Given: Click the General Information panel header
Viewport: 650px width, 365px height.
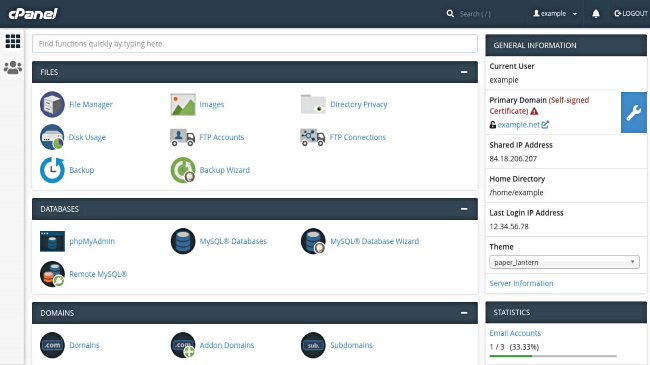Looking at the screenshot, I should 566,45.
